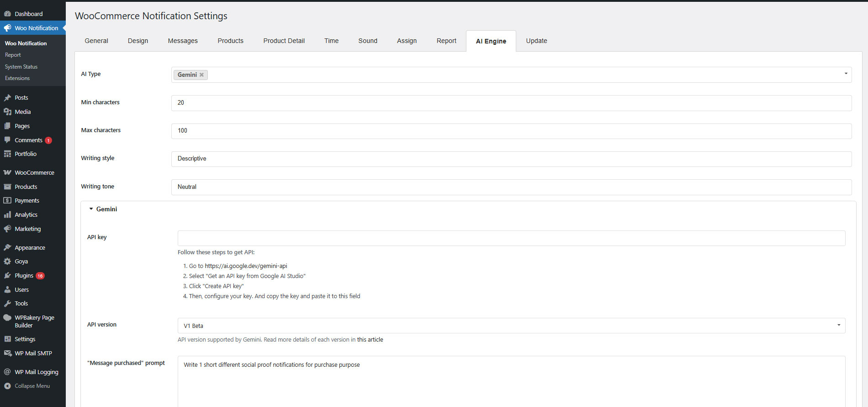Click the 'Select "Get an API key from Google AI Studio"' step
Screen dimensions: 868x407
click(x=247, y=276)
